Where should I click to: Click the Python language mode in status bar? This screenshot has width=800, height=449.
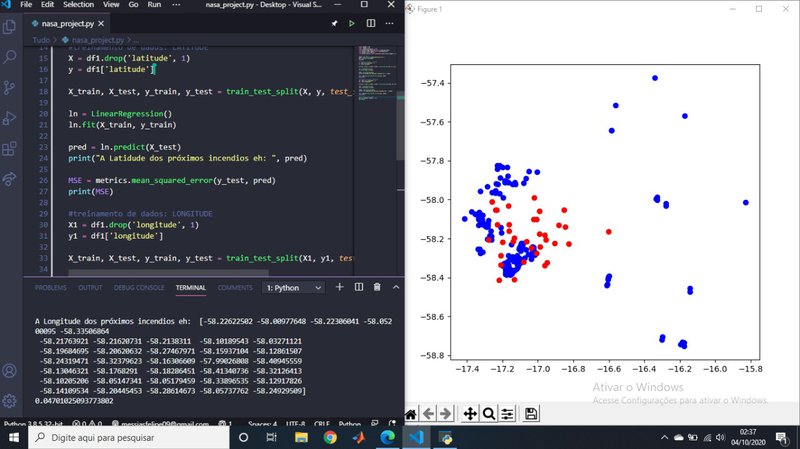349,423
